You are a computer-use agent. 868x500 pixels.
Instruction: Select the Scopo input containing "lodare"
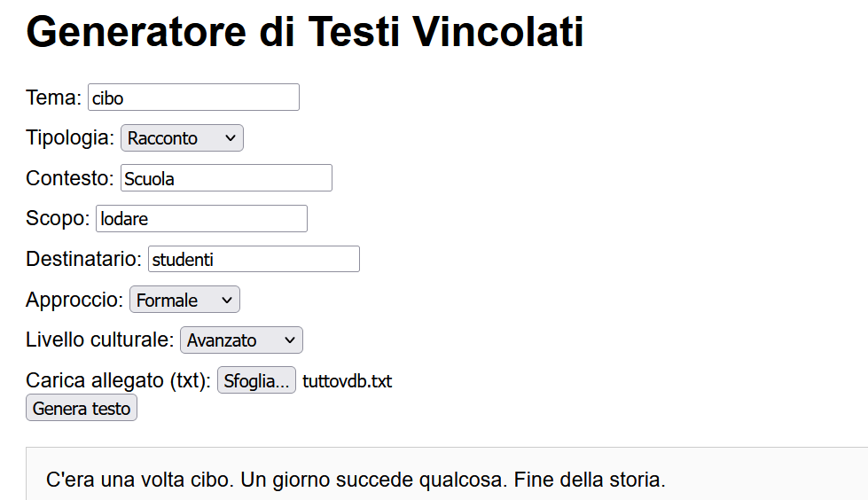point(201,219)
